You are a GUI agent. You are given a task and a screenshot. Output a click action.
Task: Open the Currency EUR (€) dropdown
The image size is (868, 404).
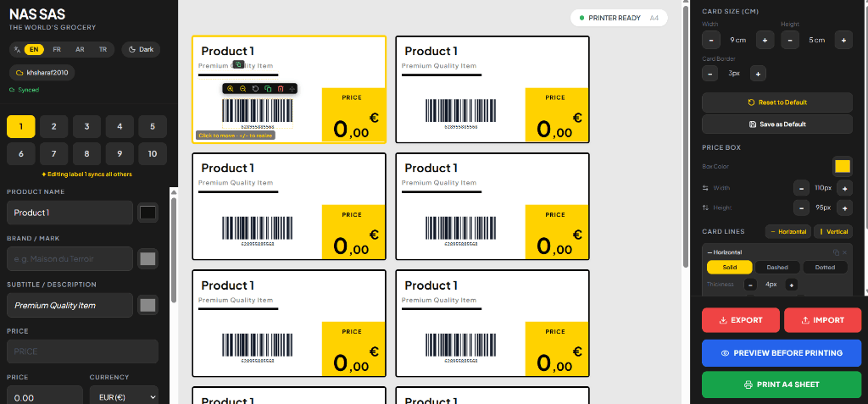[x=124, y=397]
